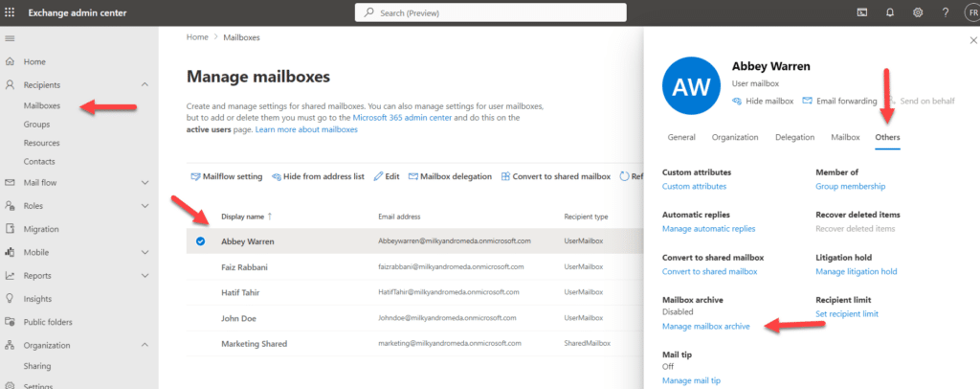Click Mailbox delegation toolbar button
This screenshot has width=980, height=389.
[450, 176]
